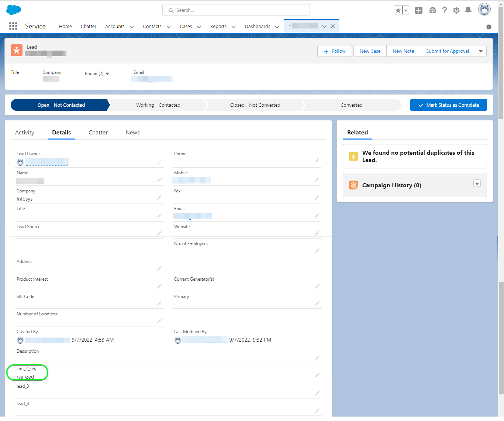Click Mark Status as Complete
This screenshot has width=504, height=421.
449,105
